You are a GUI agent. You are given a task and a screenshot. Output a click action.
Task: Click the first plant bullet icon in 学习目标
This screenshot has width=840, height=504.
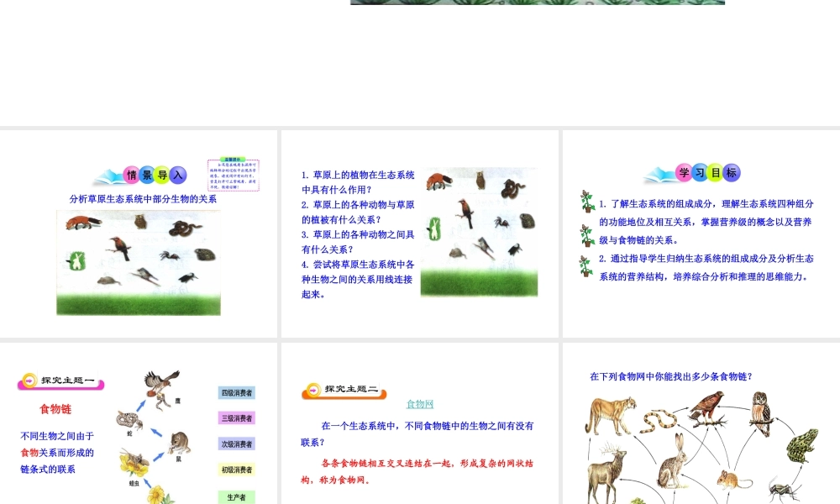(588, 202)
